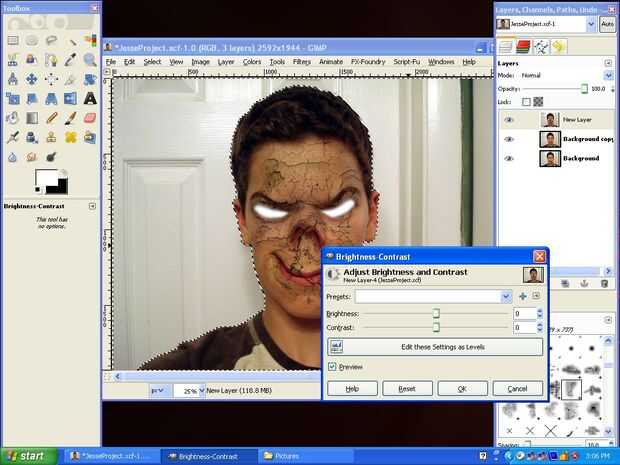Select the Zoom magnifier tool
This screenshot has width=620, height=465.
90,60
